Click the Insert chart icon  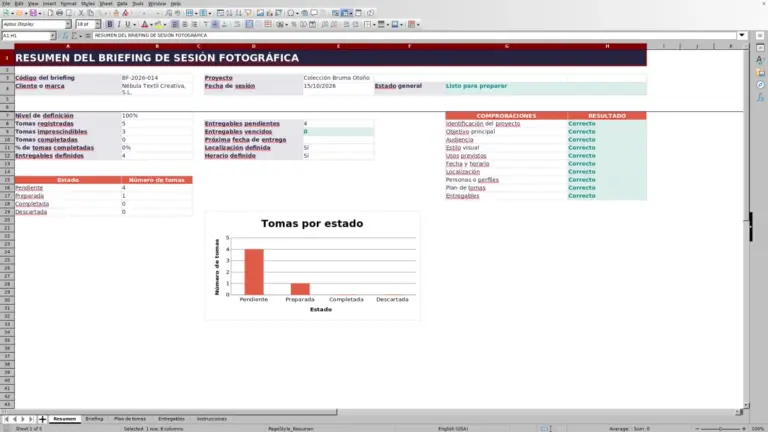click(269, 13)
